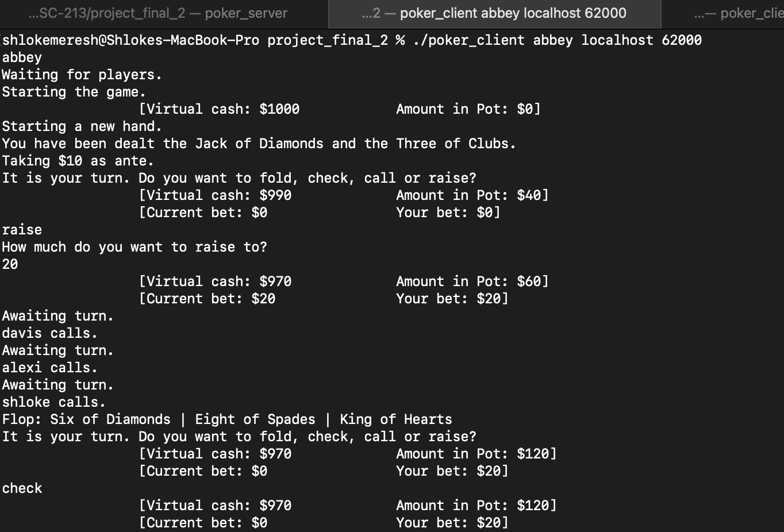The height and width of the screenshot is (532, 784).
Task: Open the rightmost poker_client tab
Action: click(x=747, y=13)
